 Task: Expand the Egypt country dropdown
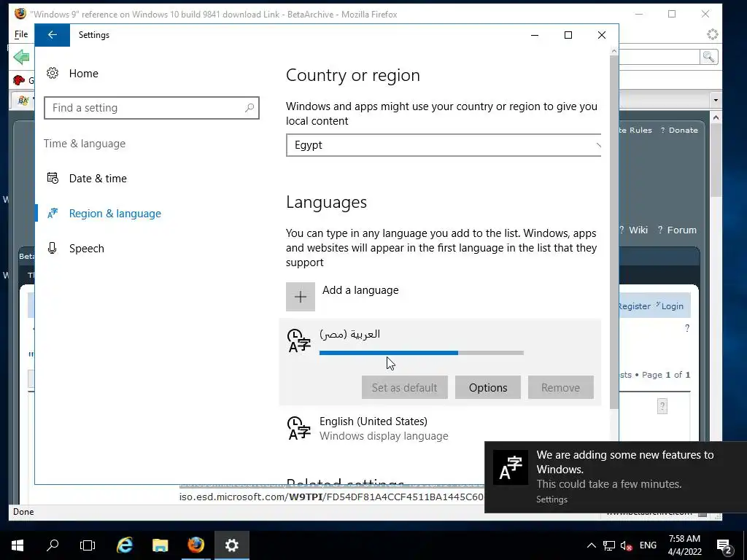(444, 145)
